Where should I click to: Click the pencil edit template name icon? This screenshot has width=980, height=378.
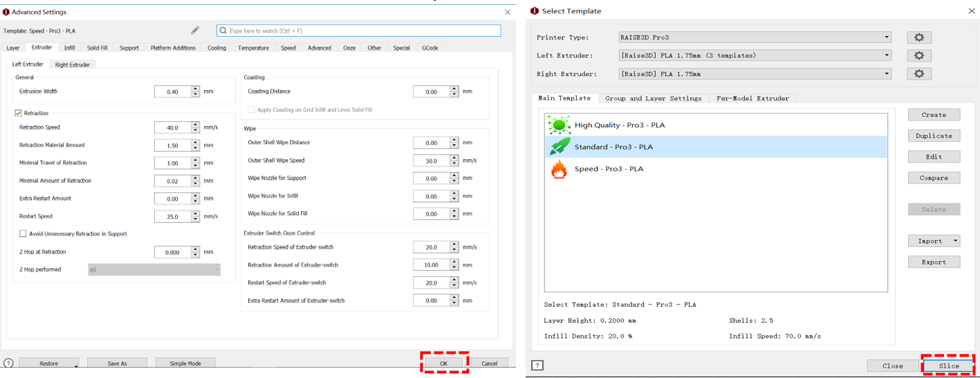pyautogui.click(x=195, y=30)
